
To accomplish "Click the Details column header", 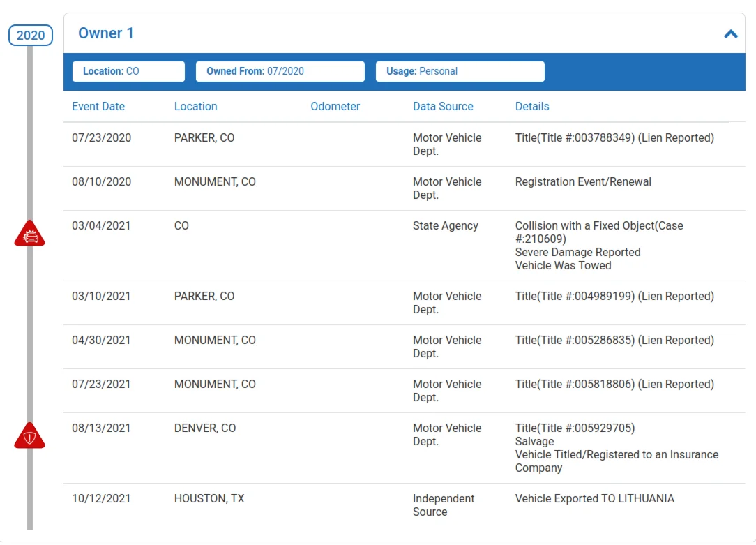I will 532,107.
